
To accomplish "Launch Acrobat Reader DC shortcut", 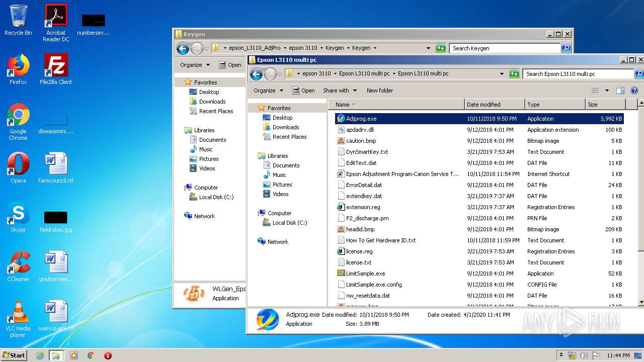I will (x=56, y=23).
